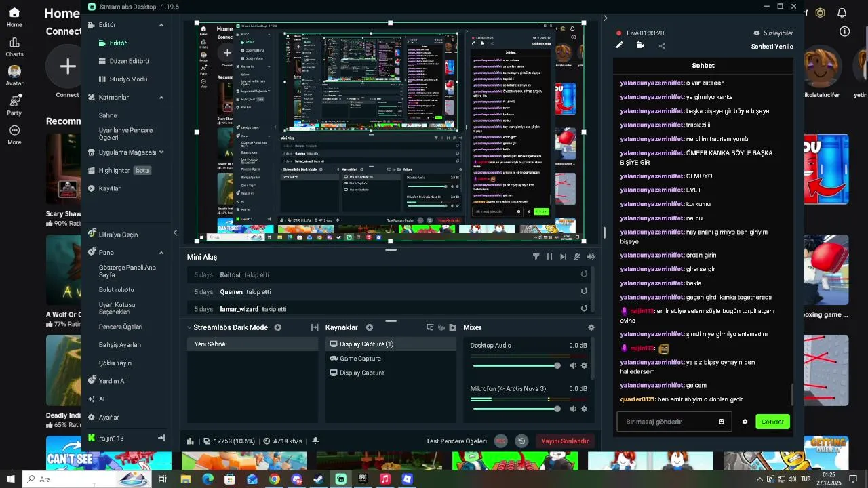Add a source folder in Kaynaklar
Image resolution: width=868 pixels, height=488 pixels.
(453, 327)
